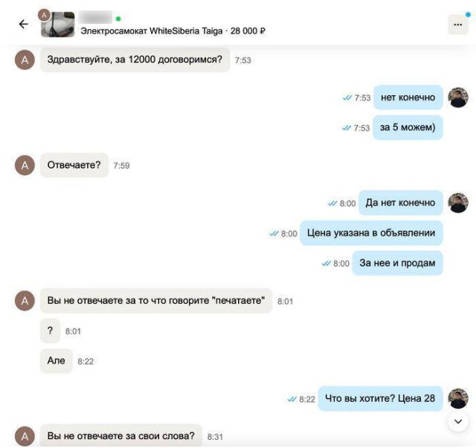Open seller profile photo near "нет конечно"
476x448 pixels.
point(458,97)
